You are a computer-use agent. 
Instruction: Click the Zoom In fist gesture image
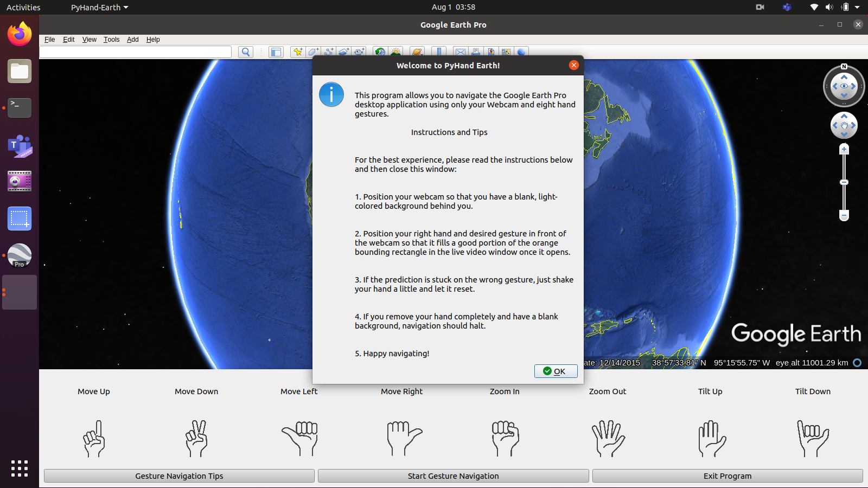(505, 438)
